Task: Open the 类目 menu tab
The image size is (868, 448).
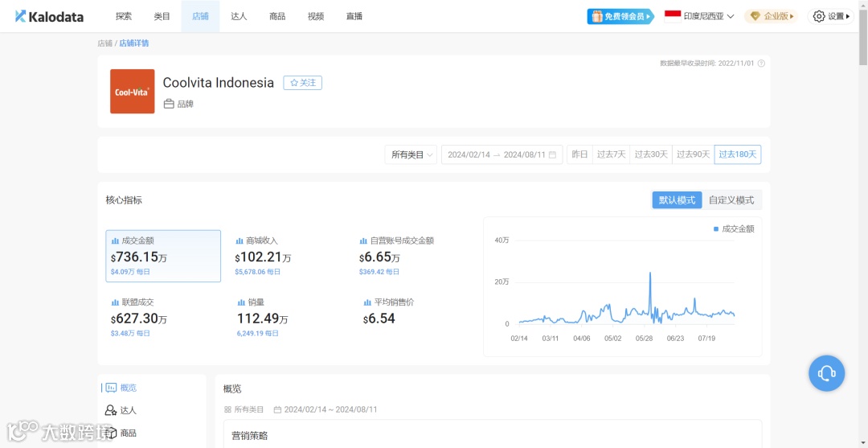Action: [162, 16]
